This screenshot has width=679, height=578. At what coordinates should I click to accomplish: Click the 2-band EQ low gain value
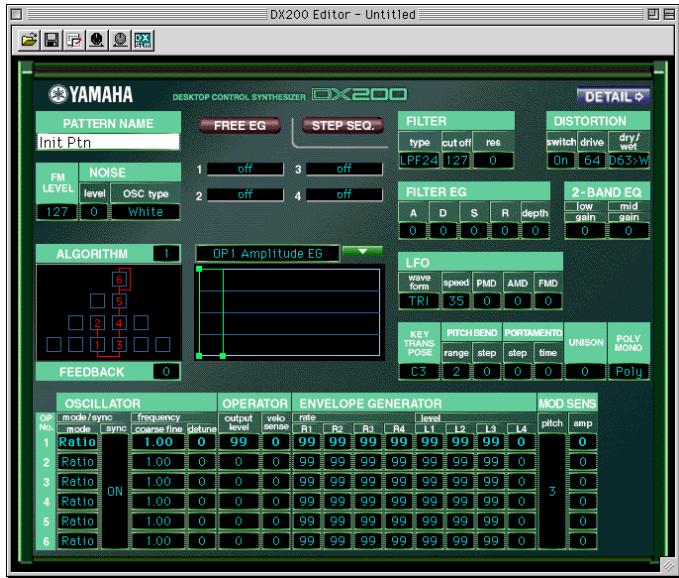[585, 231]
